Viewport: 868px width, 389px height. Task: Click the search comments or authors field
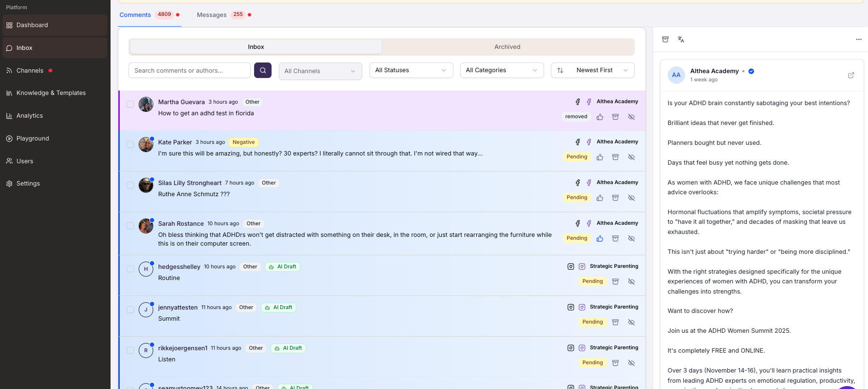[190, 70]
